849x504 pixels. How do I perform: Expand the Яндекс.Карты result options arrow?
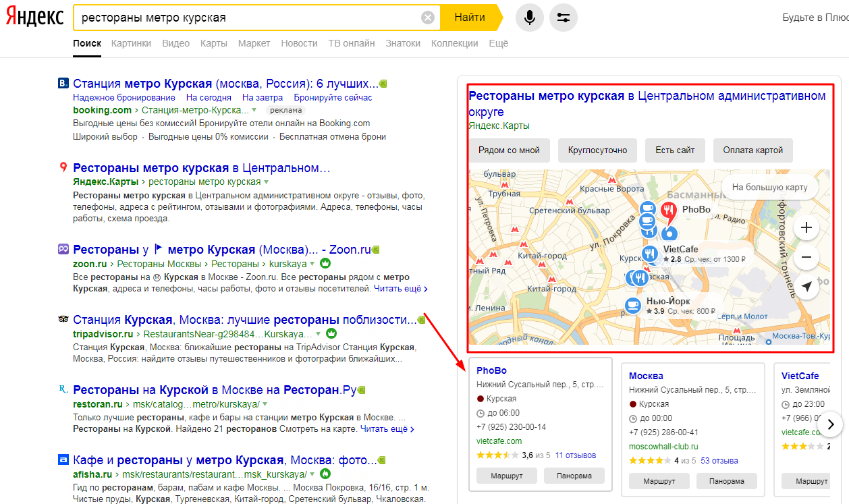pyautogui.click(x=266, y=182)
